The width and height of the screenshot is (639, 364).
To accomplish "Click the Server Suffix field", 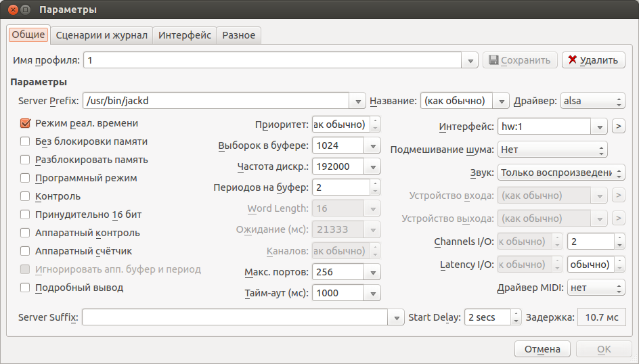I will click(x=235, y=317).
